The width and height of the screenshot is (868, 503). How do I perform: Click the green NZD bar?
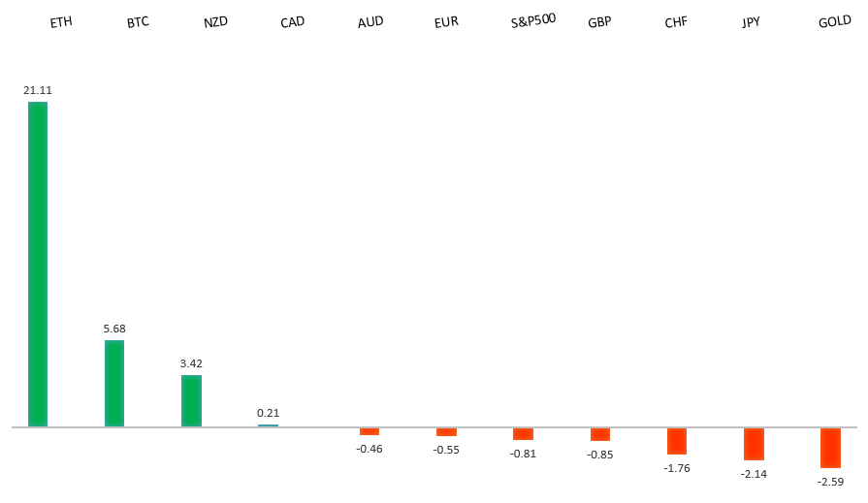pyautogui.click(x=191, y=400)
